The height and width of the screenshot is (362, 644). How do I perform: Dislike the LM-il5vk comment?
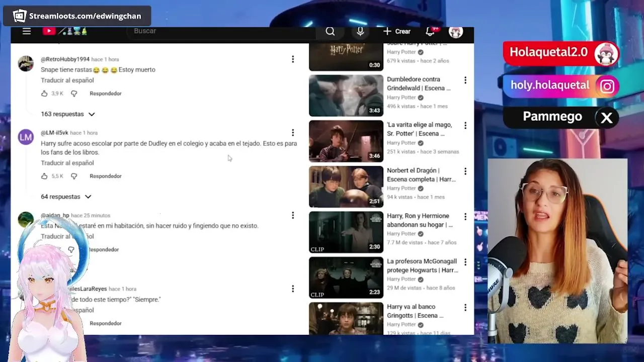(x=74, y=176)
